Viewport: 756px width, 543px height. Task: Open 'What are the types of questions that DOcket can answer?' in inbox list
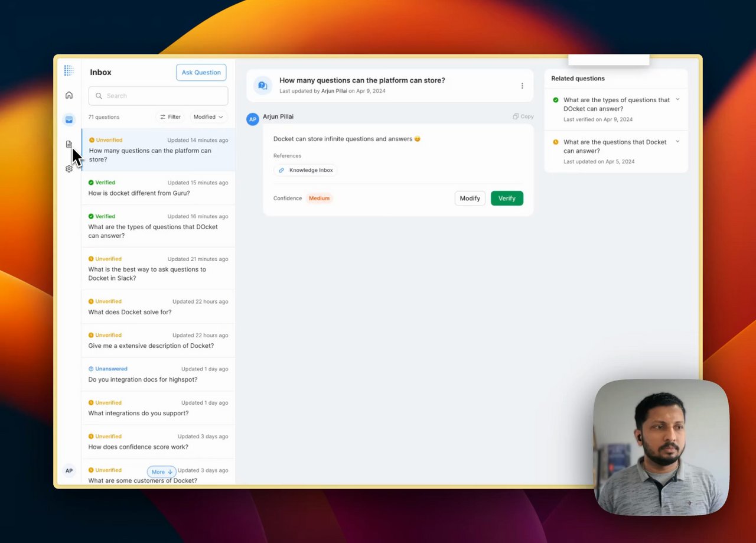click(158, 226)
